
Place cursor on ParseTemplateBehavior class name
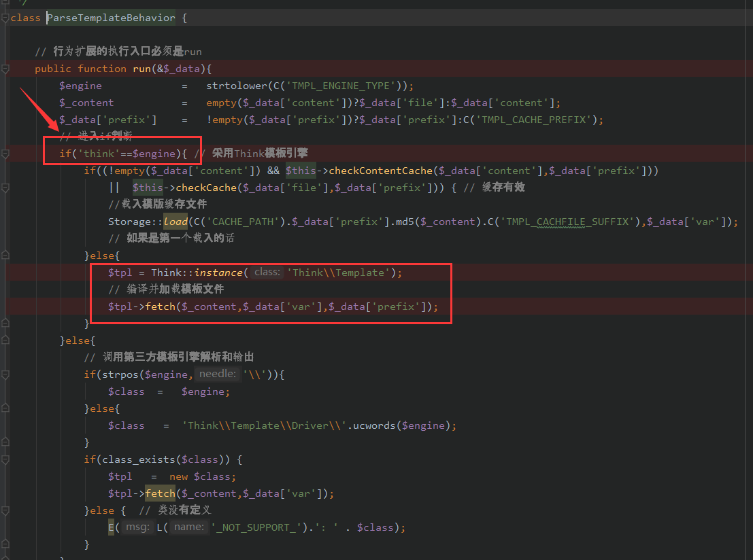(x=111, y=18)
